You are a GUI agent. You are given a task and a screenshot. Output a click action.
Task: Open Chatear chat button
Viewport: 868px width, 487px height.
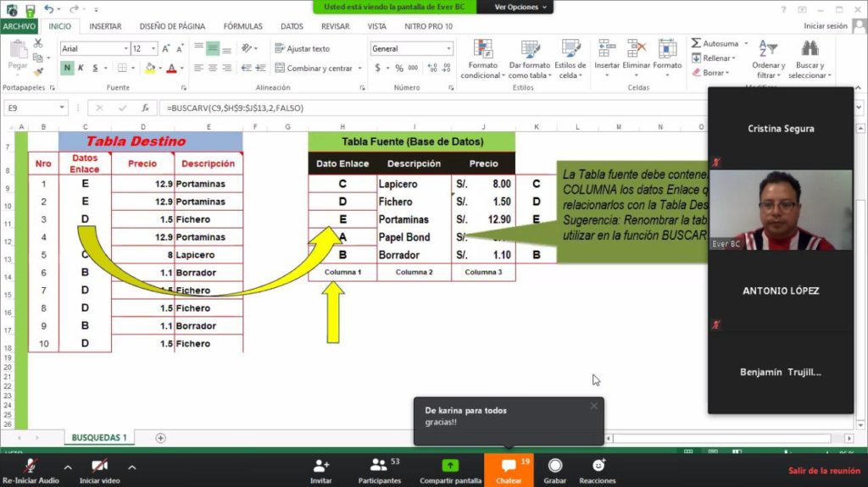point(509,471)
